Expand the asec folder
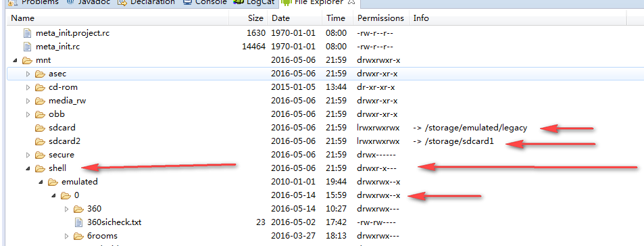The width and height of the screenshot is (644, 246). 28,74
